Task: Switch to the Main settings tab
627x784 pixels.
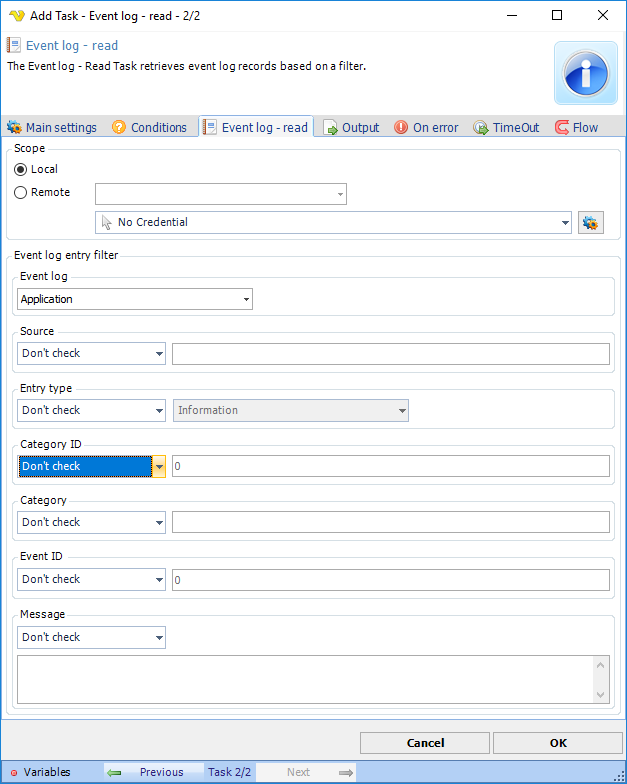Action: click(52, 128)
